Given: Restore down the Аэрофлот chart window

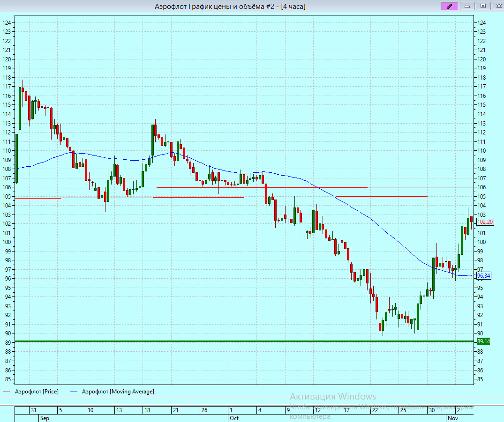Looking at the screenshot, I should click(x=483, y=6).
